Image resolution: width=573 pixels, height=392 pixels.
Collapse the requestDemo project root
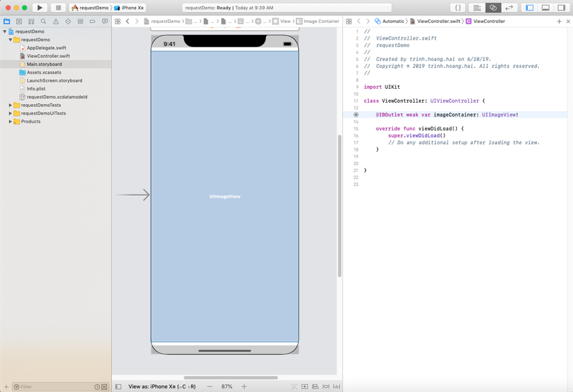(6, 32)
